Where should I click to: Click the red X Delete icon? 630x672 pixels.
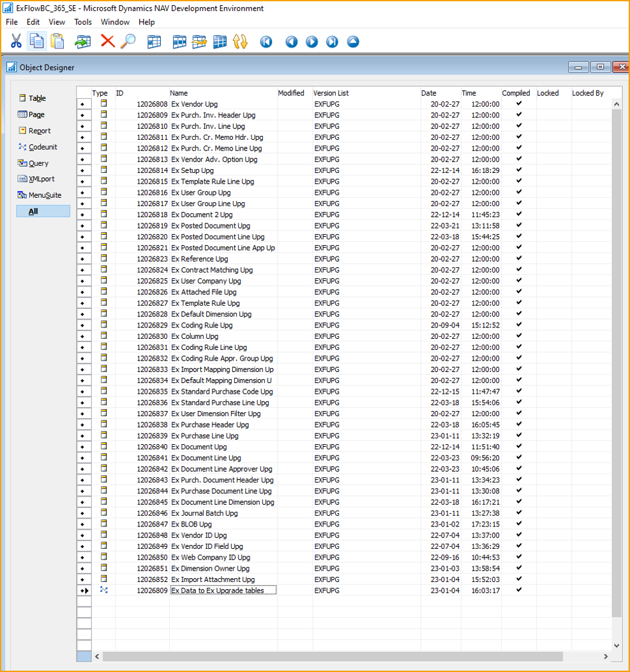107,41
